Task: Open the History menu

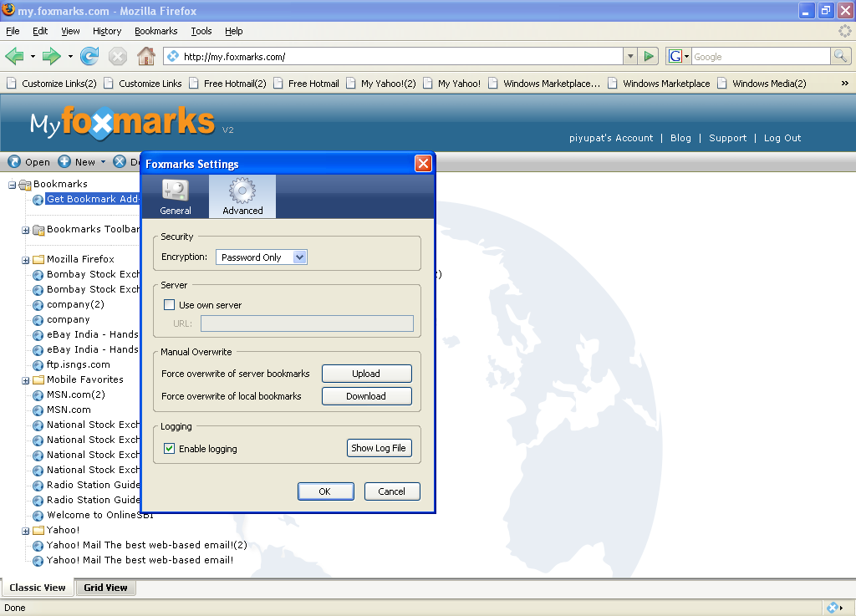Action: point(106,31)
